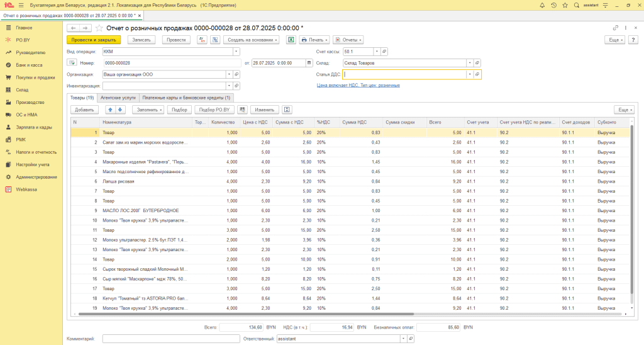Open Статья ДДС linked record

[x=477, y=74]
